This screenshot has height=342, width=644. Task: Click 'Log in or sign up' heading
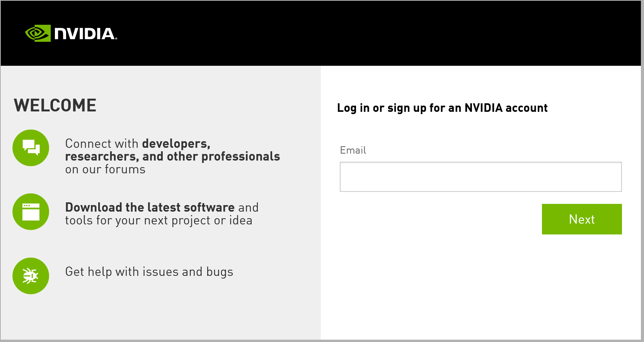[x=442, y=108]
